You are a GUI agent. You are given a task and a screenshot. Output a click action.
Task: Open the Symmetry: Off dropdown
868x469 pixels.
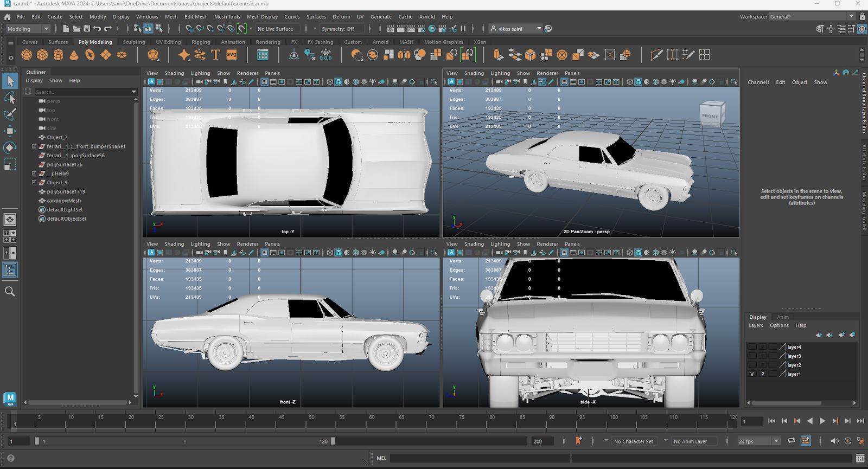(x=342, y=29)
